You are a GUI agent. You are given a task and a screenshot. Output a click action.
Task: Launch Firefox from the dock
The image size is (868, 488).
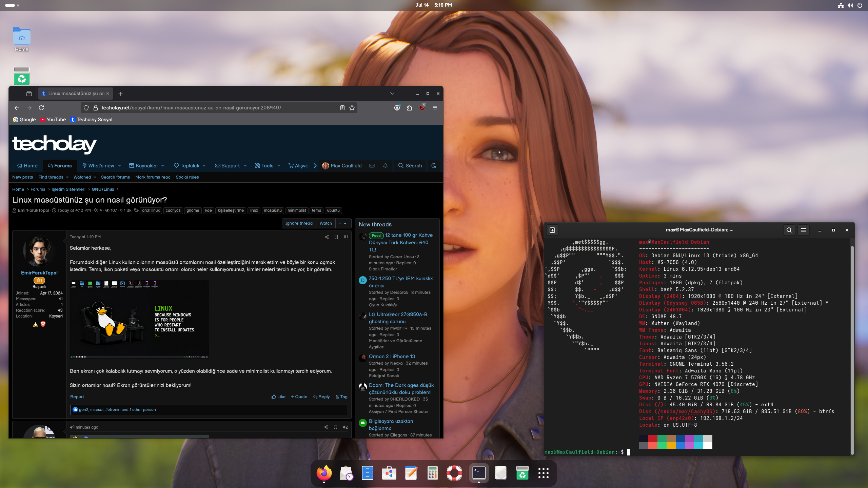point(324,473)
